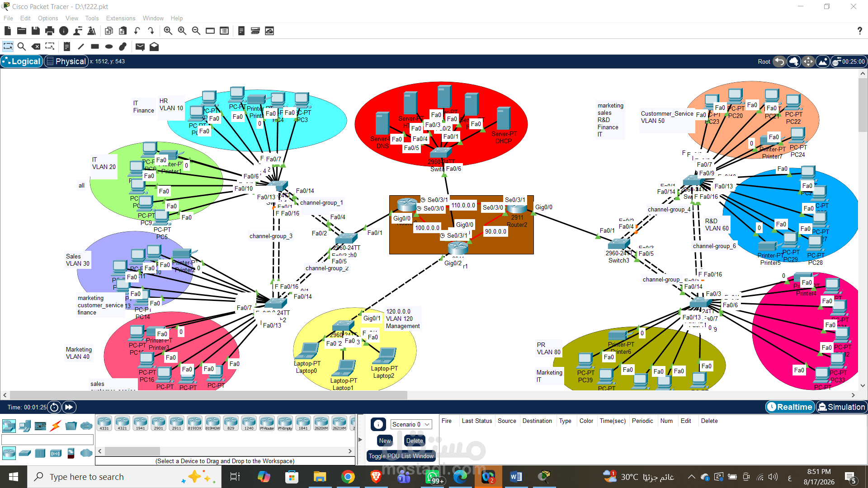Expand the PDU list side arrow

[x=360, y=440]
